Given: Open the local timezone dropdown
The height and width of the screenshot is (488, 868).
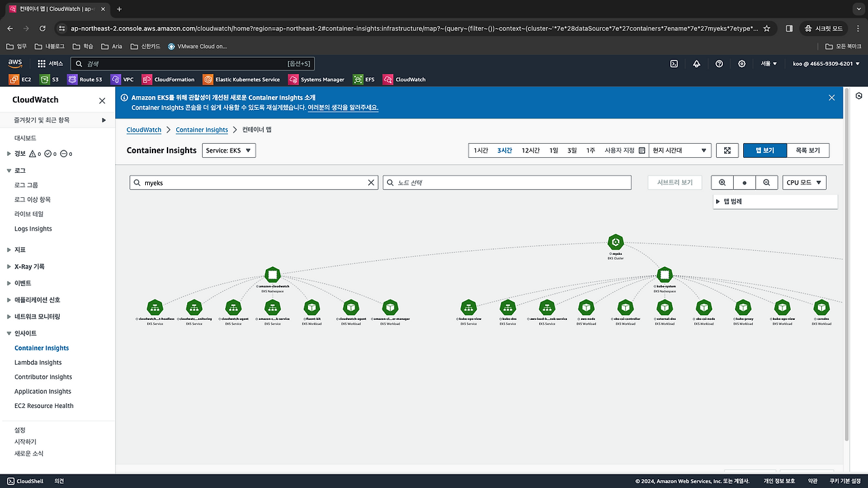Looking at the screenshot, I should [x=679, y=150].
